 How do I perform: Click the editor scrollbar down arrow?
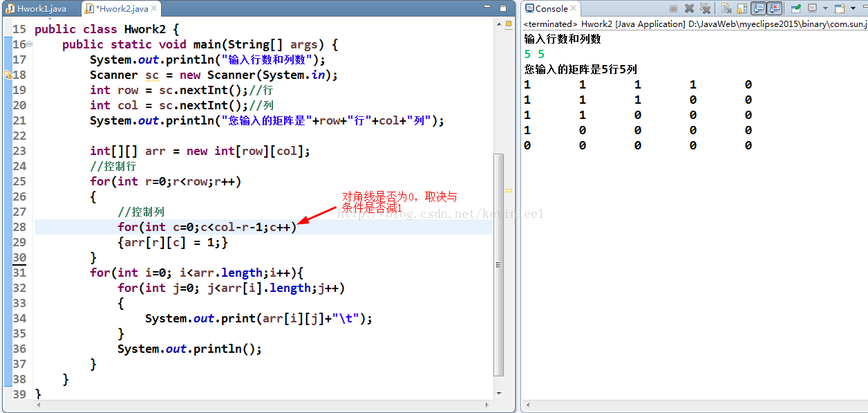click(499, 394)
